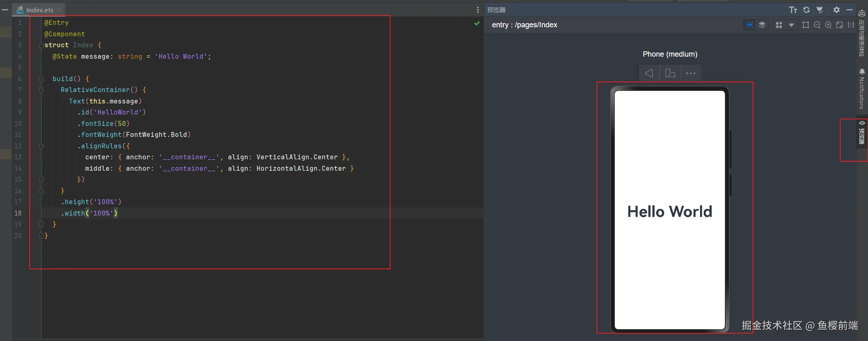This screenshot has height=341, width=868.
Task: Click the dash icon left of Index.ets tab
Action: tap(5, 10)
